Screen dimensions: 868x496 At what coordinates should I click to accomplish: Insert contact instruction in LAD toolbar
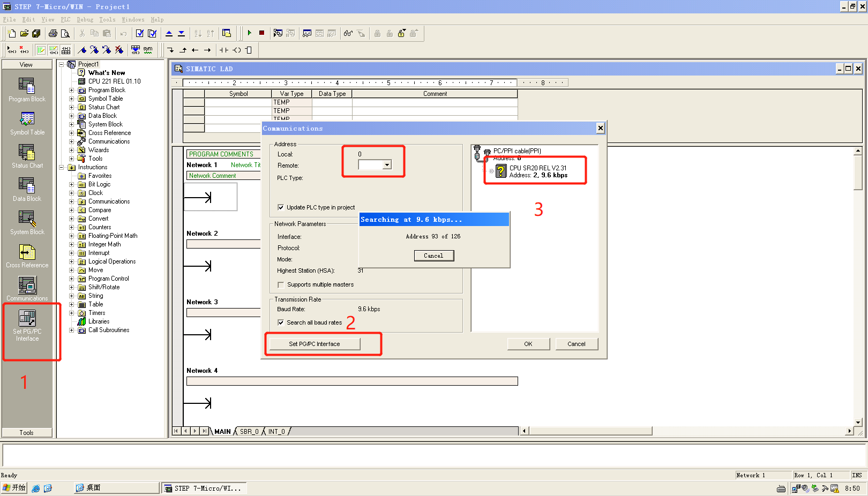(x=224, y=50)
